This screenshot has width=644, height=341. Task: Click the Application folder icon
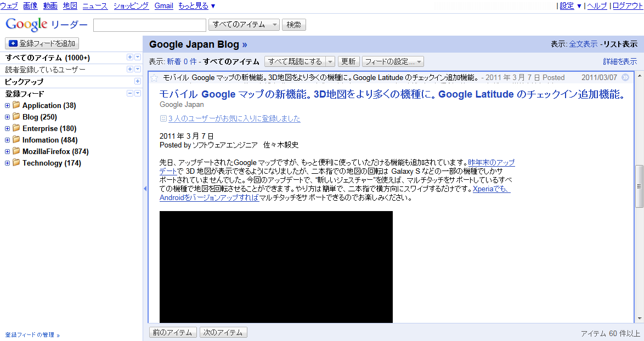(x=16, y=105)
